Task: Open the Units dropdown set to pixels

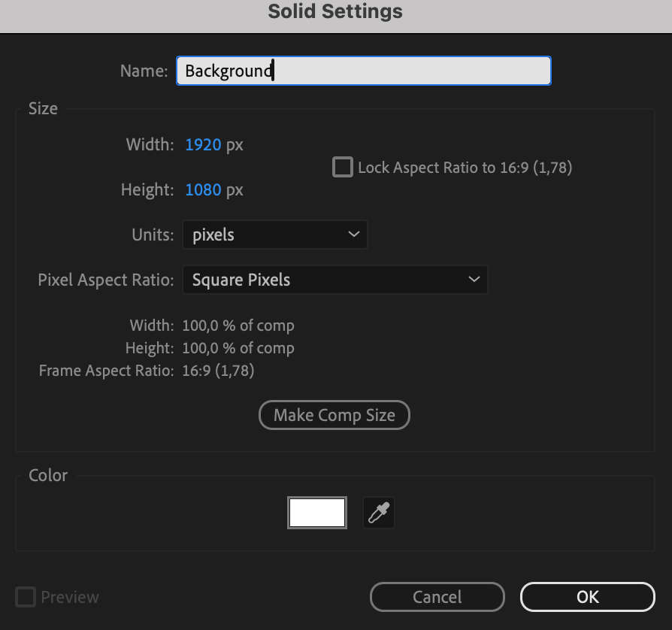Action: (274, 235)
